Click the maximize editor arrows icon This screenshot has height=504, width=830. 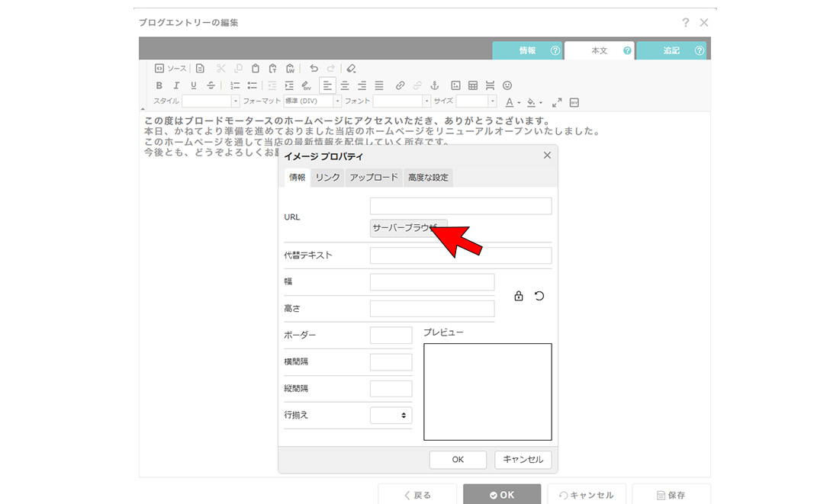(x=557, y=101)
